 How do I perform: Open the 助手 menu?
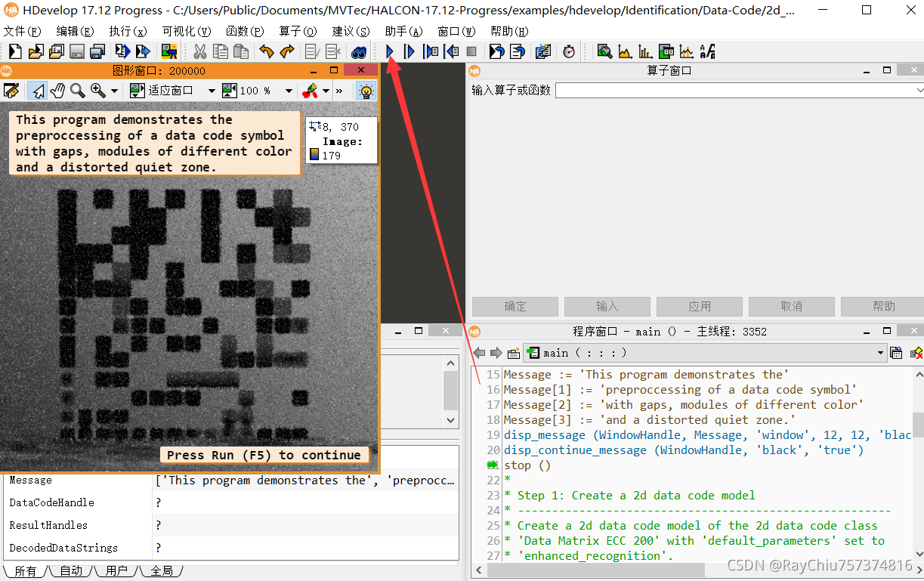click(403, 31)
